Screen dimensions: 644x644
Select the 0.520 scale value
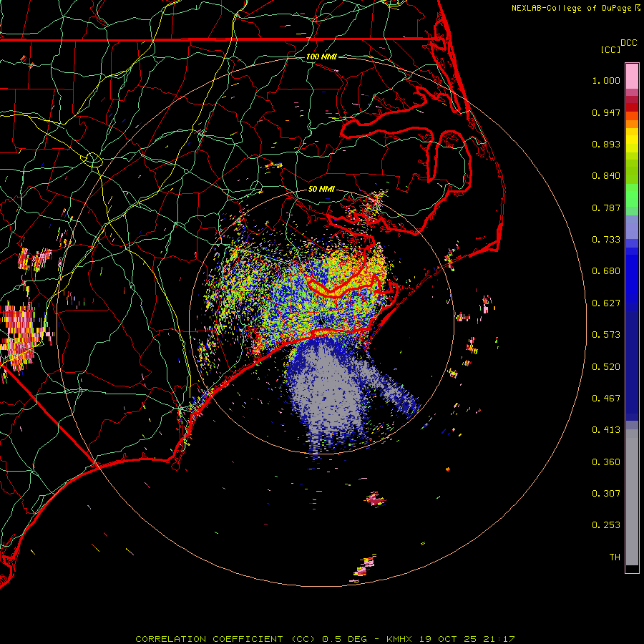tap(606, 367)
